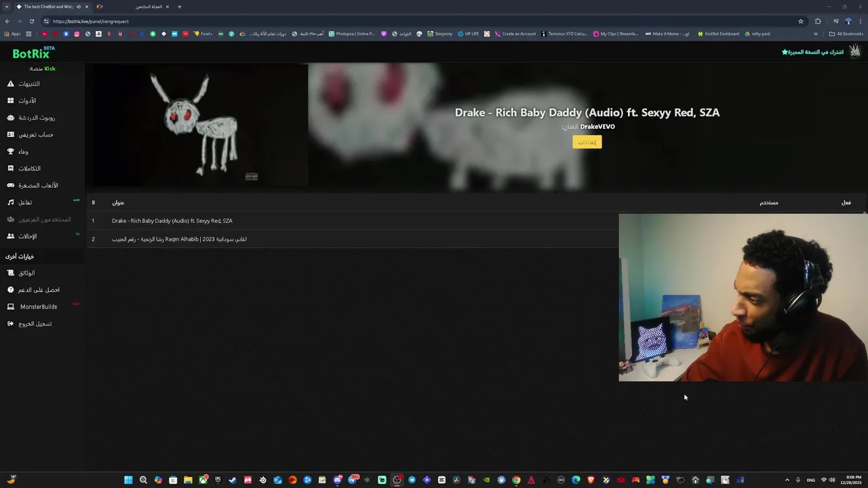Click the خيارات أخرى sidebar section header
The width and height of the screenshot is (868, 488).
click(20, 257)
